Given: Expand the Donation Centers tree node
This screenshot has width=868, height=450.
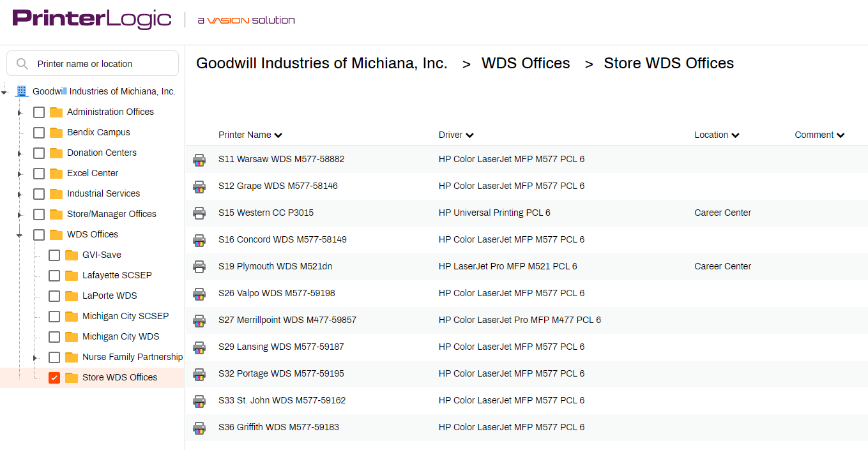Looking at the screenshot, I should pyautogui.click(x=20, y=154).
